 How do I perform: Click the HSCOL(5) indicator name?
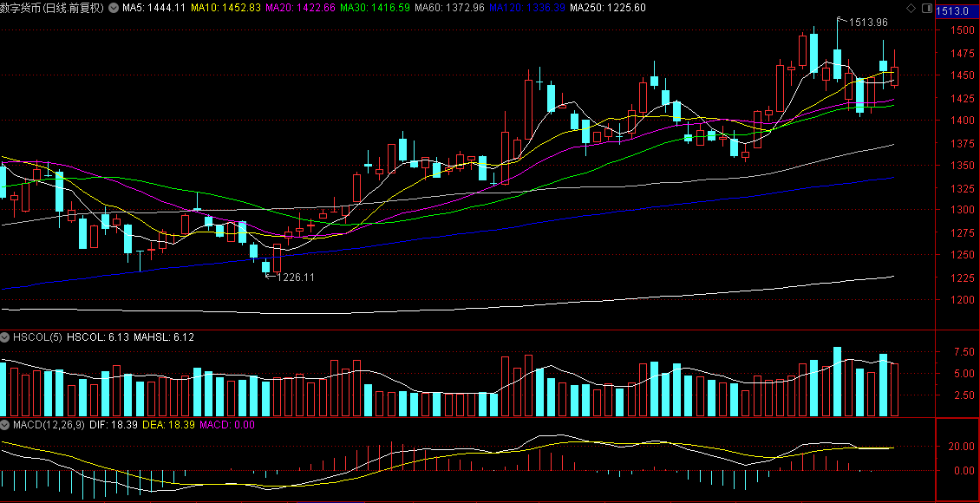point(37,337)
